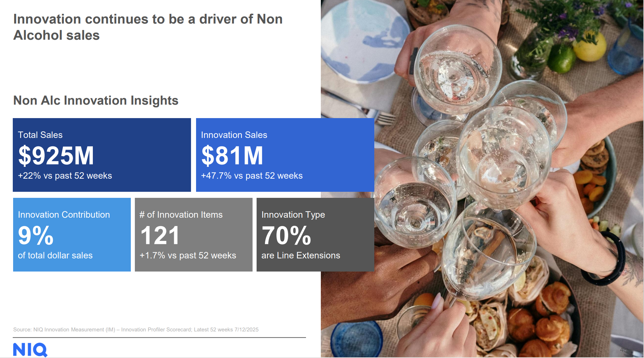
Task: Click the slide title about Non Alcohol sales
Action: point(148,27)
